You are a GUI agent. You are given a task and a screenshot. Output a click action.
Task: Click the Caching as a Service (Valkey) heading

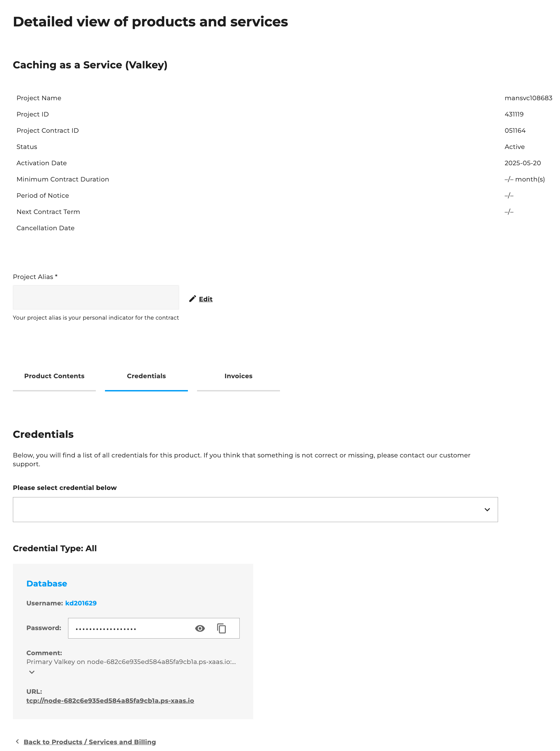(x=90, y=65)
